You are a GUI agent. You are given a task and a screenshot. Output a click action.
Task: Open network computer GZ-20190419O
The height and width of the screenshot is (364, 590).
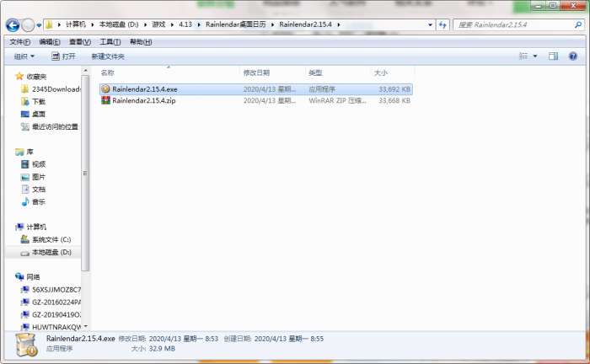[x=56, y=315]
